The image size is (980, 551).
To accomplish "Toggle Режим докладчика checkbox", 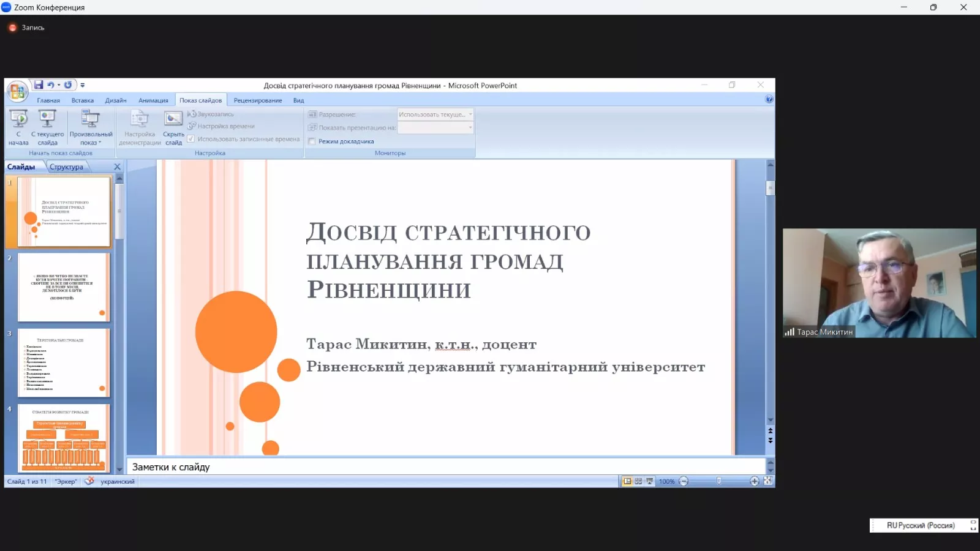I will click(x=313, y=141).
